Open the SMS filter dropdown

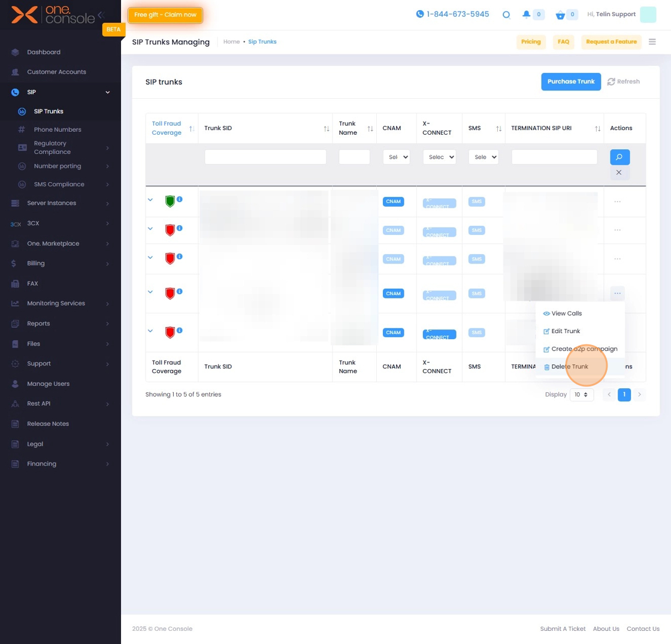(483, 157)
